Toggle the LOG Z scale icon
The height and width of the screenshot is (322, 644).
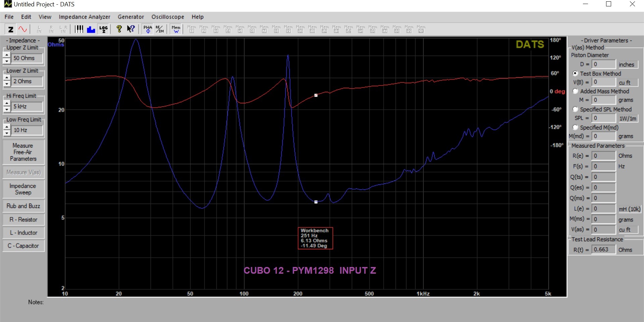pos(103,29)
